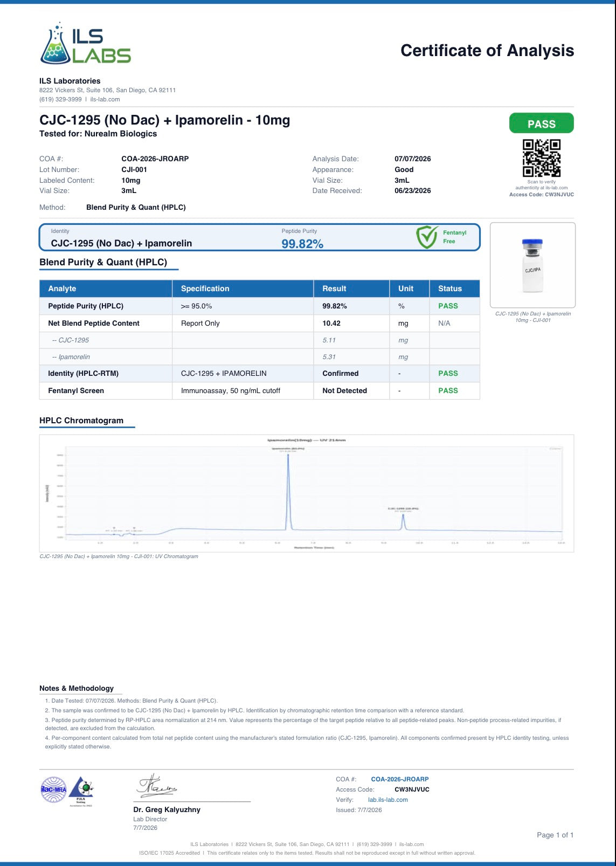
Task: Click the Unit column header
Action: [x=410, y=288]
